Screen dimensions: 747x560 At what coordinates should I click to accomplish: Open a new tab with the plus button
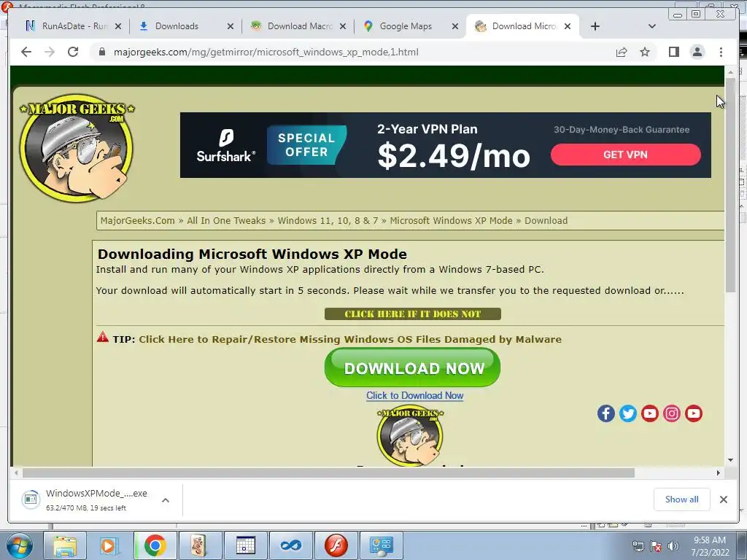pyautogui.click(x=595, y=26)
